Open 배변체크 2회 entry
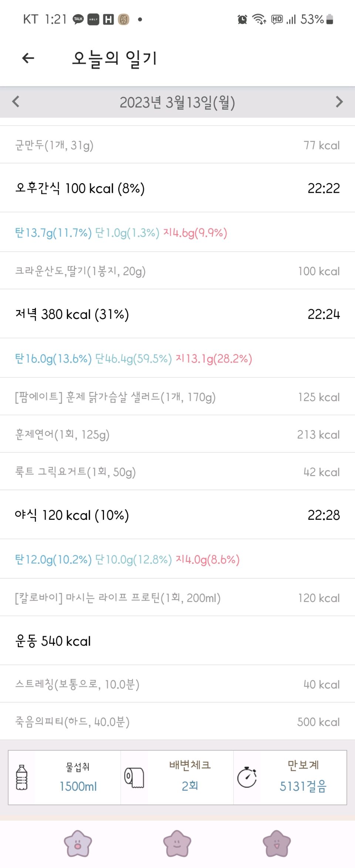The image size is (355, 868). point(177,777)
